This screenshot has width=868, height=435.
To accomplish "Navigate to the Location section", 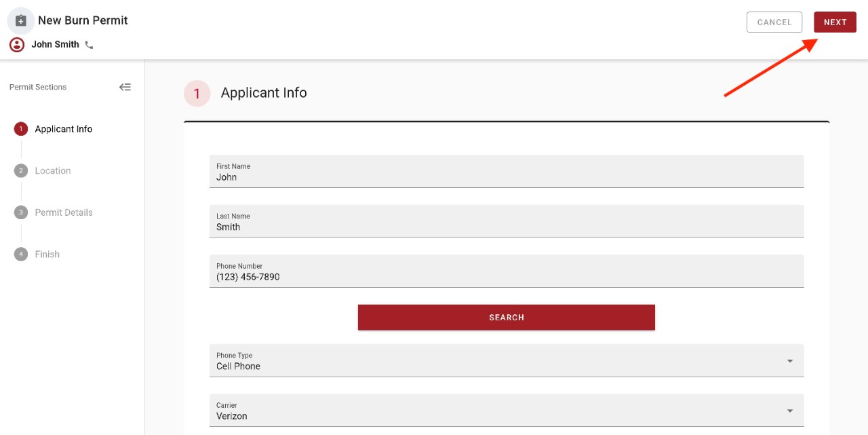I will 52,170.
